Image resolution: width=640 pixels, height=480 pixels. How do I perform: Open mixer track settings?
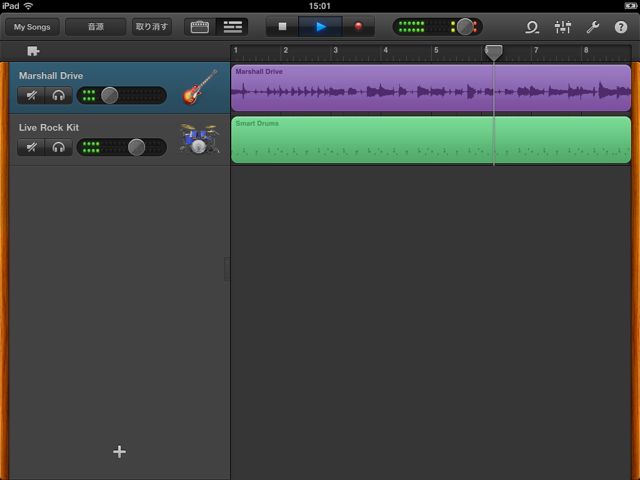[x=563, y=27]
